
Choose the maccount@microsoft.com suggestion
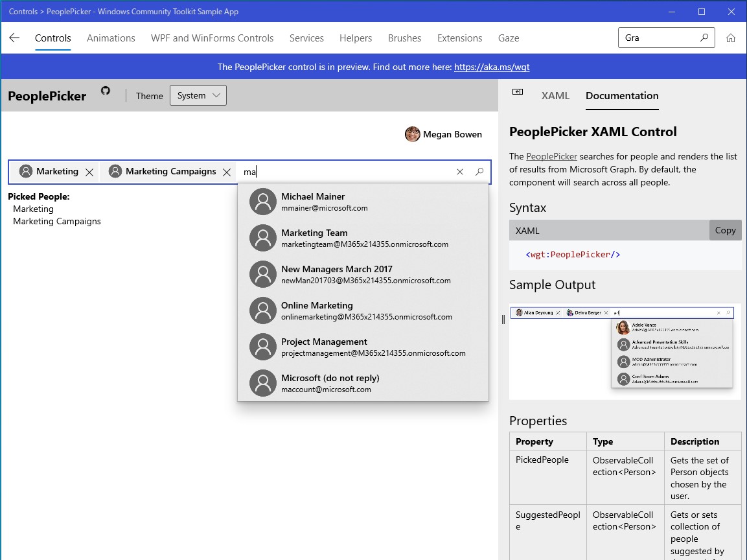[326, 390]
